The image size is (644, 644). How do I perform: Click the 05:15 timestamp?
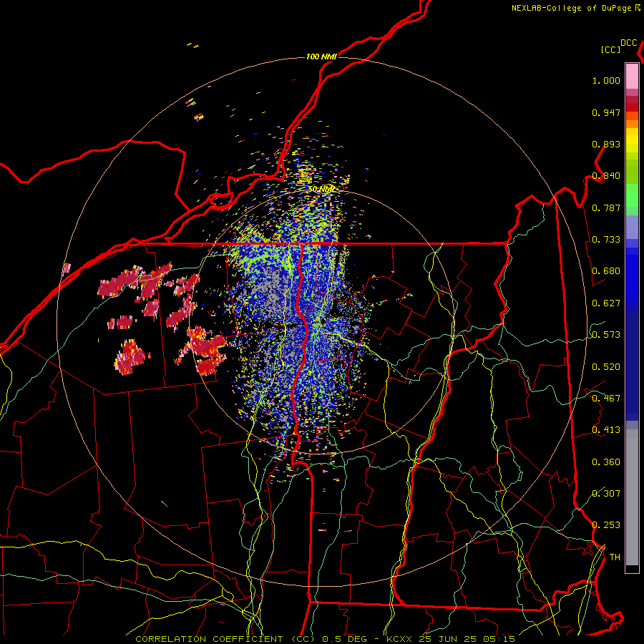[x=499, y=639]
